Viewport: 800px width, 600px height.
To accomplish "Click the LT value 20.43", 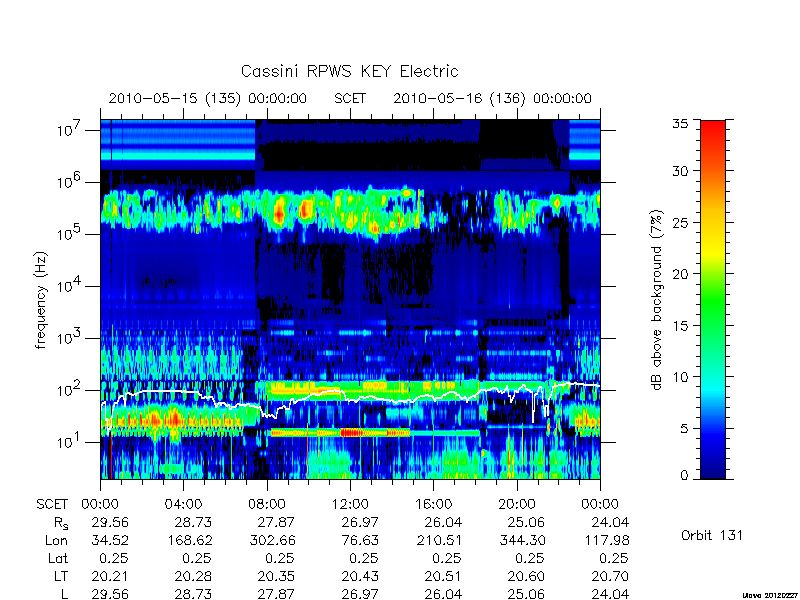I will point(360,576).
